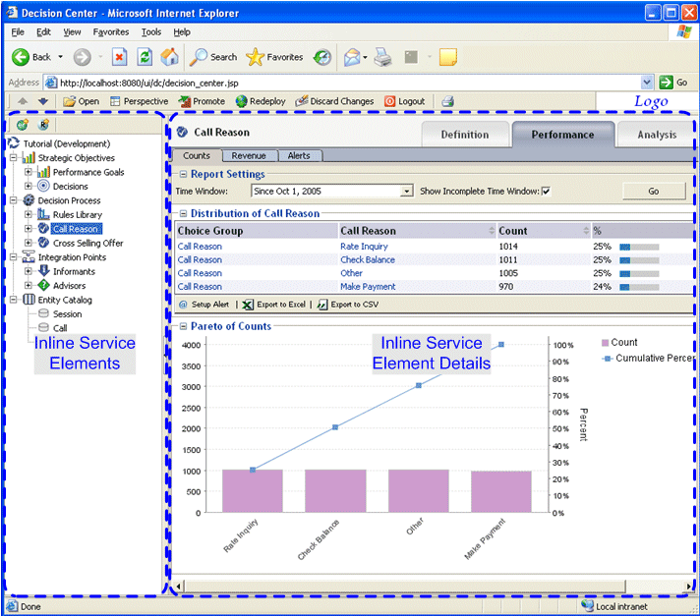Image resolution: width=700 pixels, height=616 pixels.
Task: Collapse Distribution of Call Reason section
Action: pyautogui.click(x=183, y=213)
